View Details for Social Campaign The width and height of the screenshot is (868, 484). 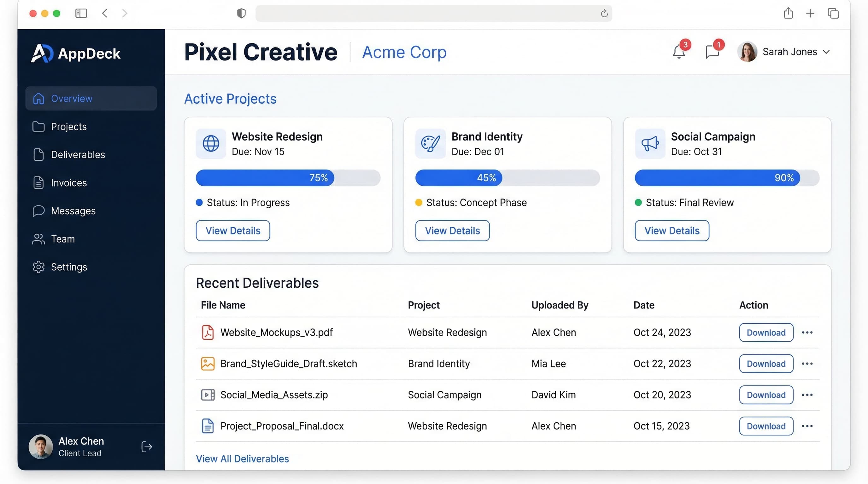[672, 231]
